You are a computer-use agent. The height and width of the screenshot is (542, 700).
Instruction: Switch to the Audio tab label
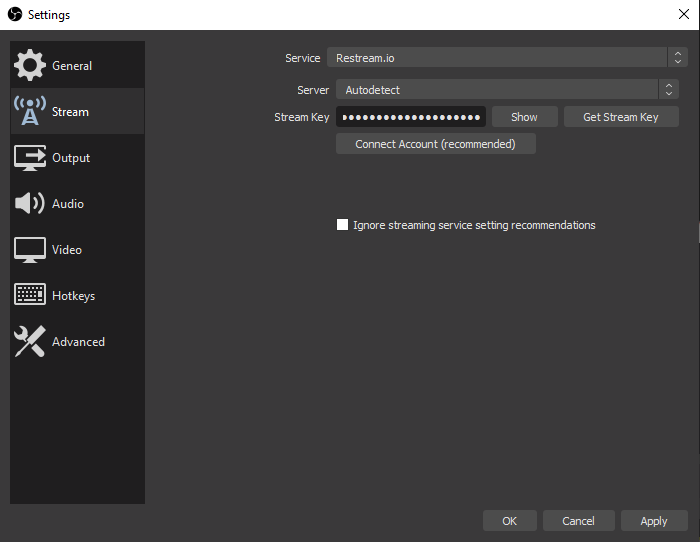(x=68, y=204)
